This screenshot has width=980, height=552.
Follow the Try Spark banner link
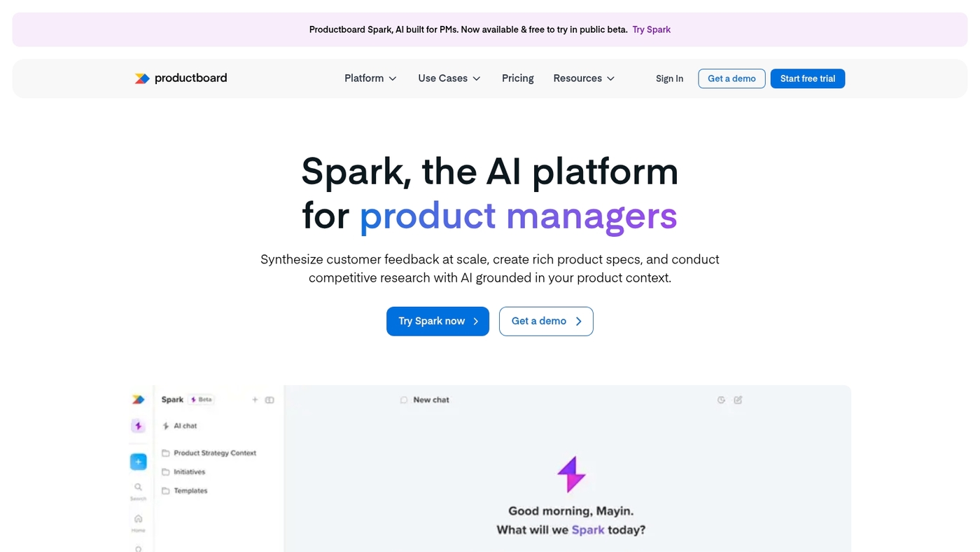(x=651, y=29)
